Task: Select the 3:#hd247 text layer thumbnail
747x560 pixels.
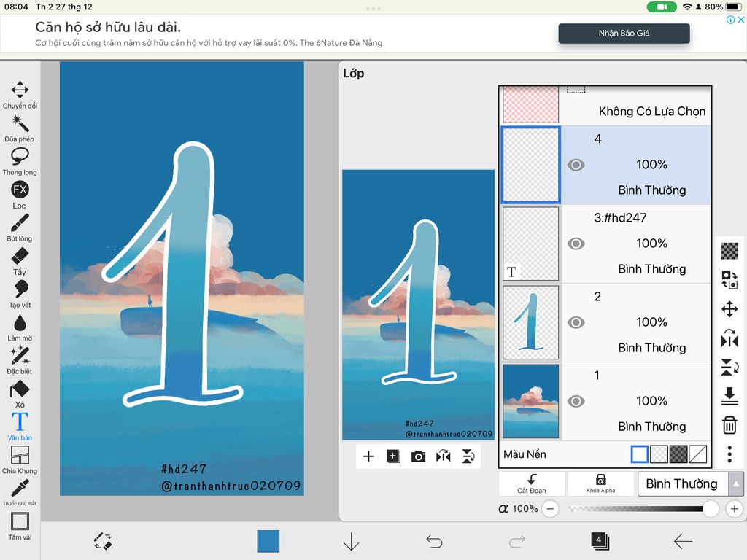Action: tap(531, 244)
